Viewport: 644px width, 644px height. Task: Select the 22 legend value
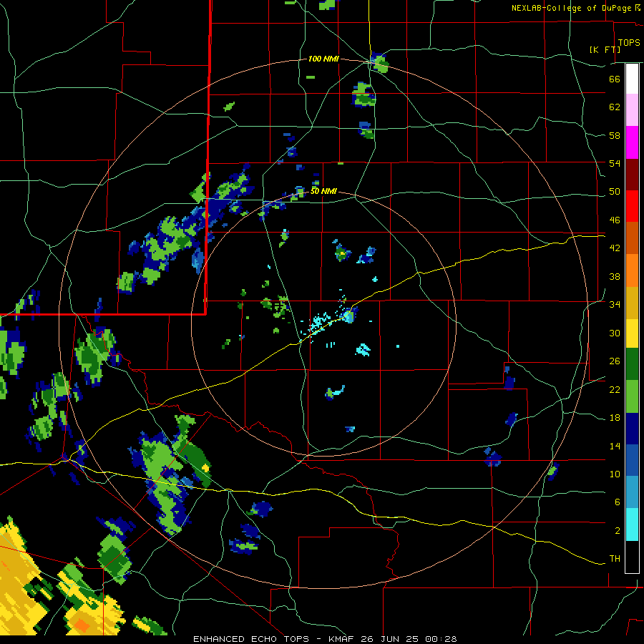click(615, 390)
